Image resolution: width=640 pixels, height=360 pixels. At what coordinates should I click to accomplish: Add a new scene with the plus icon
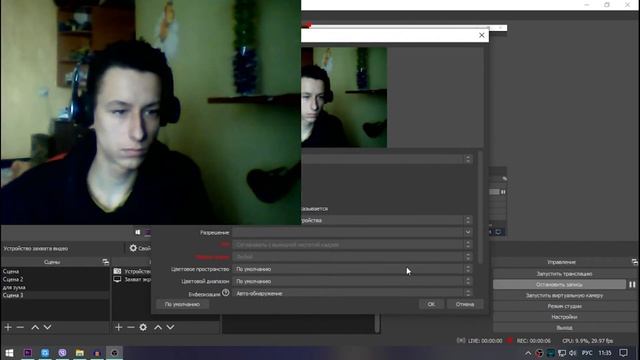(8, 327)
